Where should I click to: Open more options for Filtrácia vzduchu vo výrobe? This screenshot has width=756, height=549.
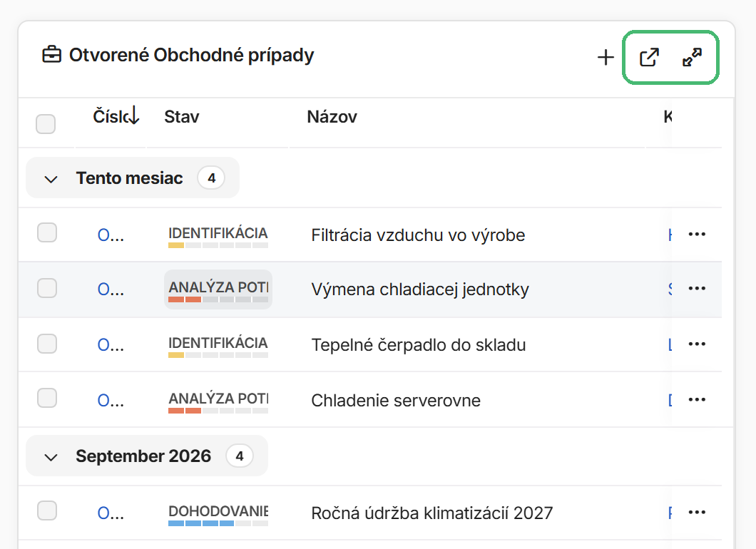coord(697,235)
